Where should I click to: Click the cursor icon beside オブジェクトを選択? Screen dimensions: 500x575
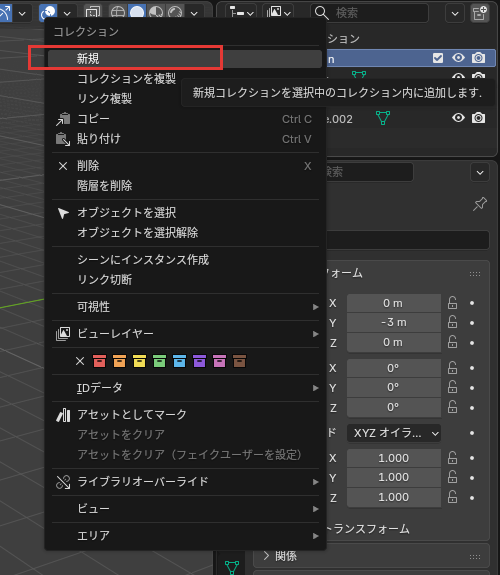(63, 213)
